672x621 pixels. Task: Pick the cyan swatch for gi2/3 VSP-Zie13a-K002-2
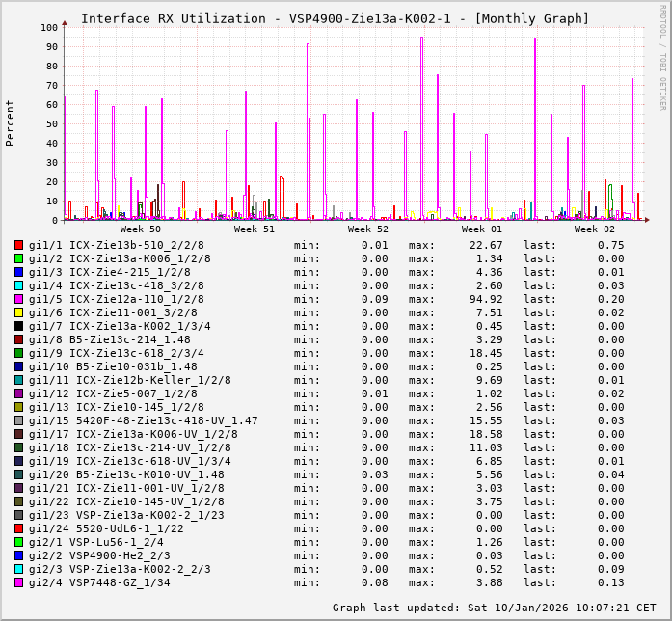point(18,569)
